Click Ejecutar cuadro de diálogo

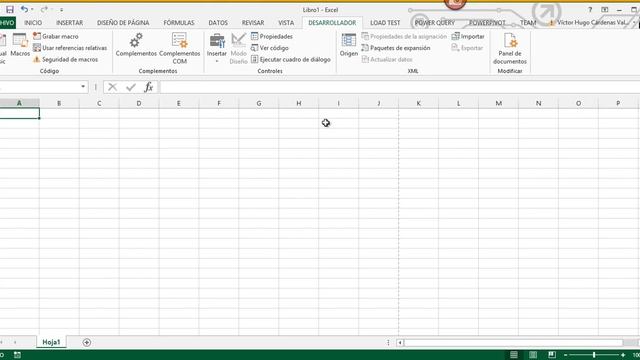point(291,59)
